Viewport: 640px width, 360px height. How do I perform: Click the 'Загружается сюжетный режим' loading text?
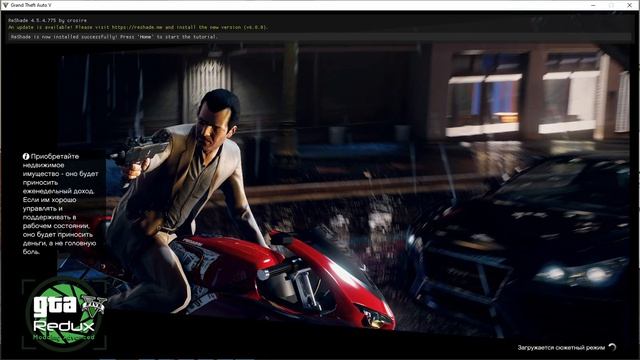pos(561,347)
